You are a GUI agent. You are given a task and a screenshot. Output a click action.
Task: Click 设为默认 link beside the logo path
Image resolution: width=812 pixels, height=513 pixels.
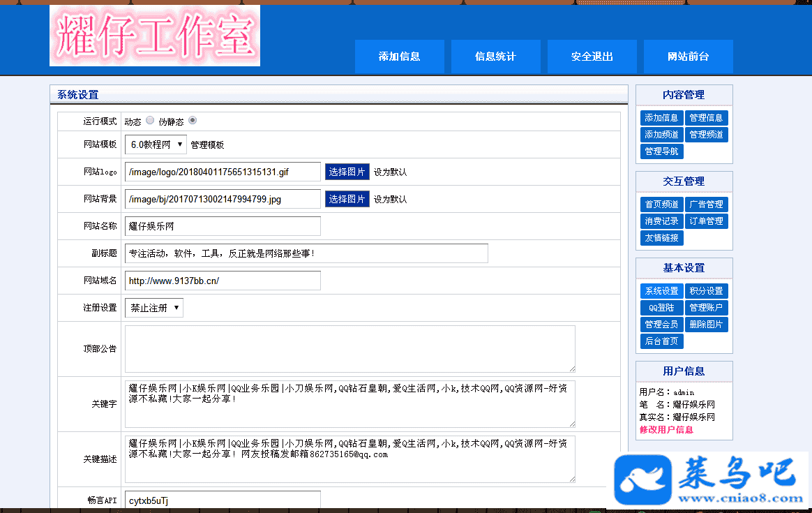(390, 172)
